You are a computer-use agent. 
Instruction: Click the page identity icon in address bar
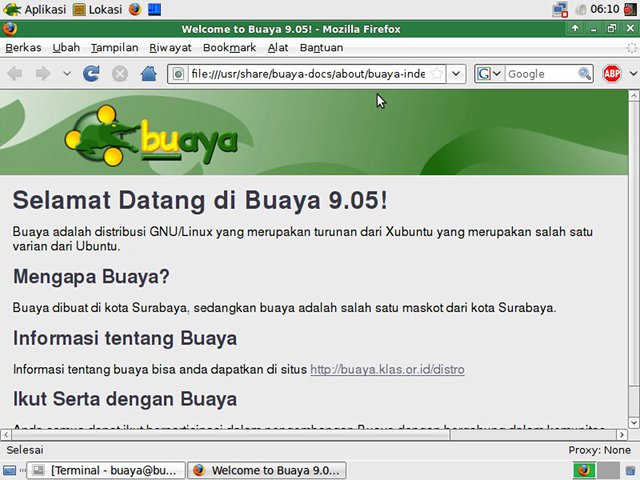coord(178,74)
